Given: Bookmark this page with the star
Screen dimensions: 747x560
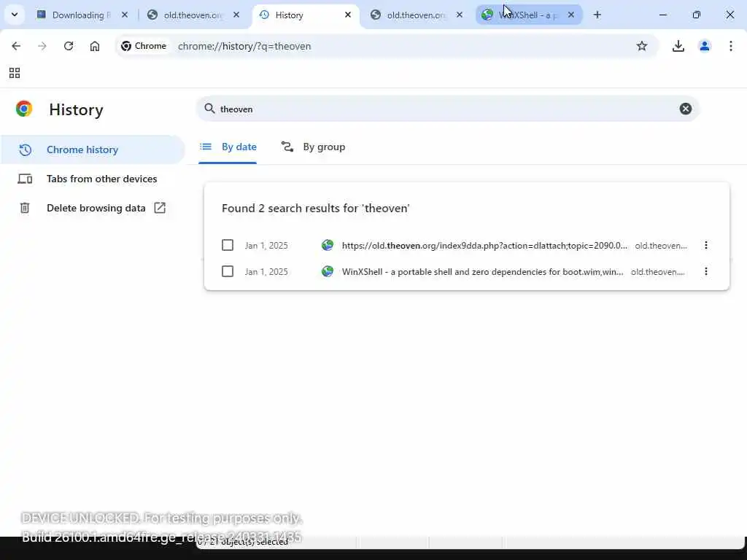Looking at the screenshot, I should point(642,46).
